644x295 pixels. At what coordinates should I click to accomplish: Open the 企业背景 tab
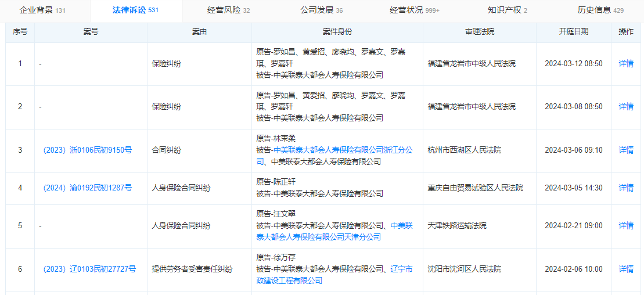42,10
